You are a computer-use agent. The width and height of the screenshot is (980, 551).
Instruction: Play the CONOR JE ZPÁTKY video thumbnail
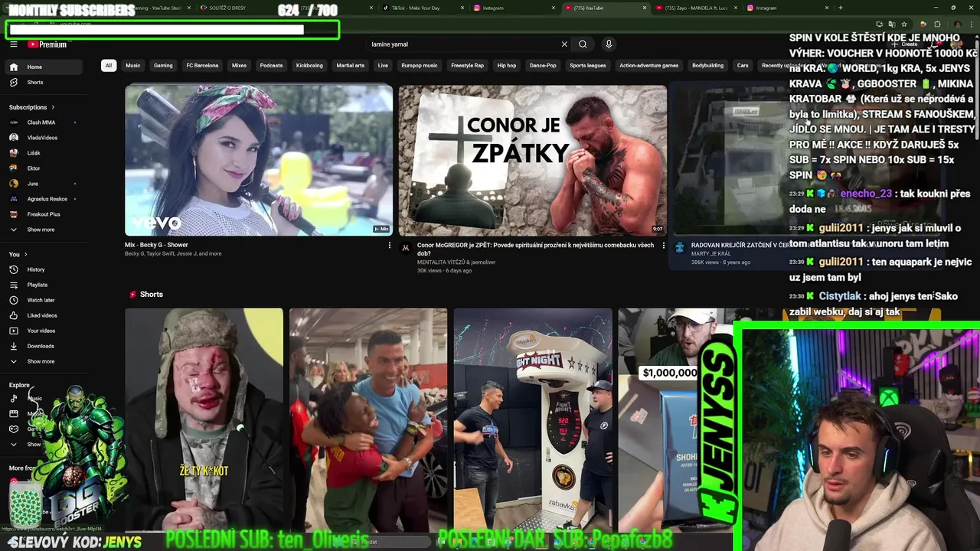[533, 160]
